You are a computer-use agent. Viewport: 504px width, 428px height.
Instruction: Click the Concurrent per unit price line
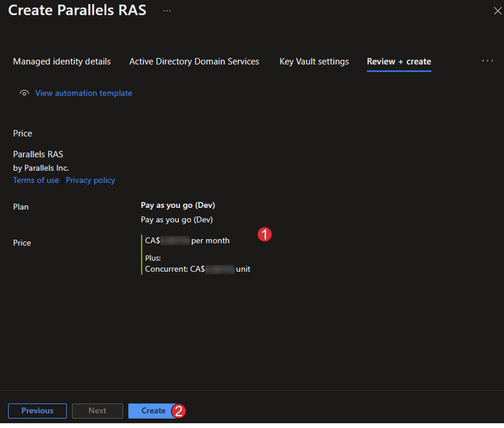pos(198,269)
